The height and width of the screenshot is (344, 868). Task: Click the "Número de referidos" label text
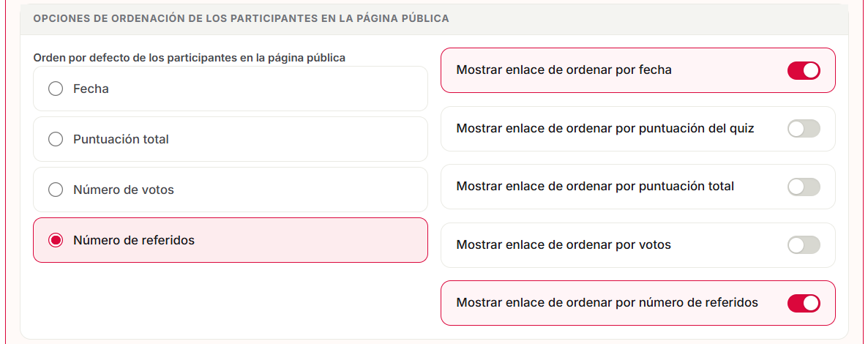click(x=134, y=240)
